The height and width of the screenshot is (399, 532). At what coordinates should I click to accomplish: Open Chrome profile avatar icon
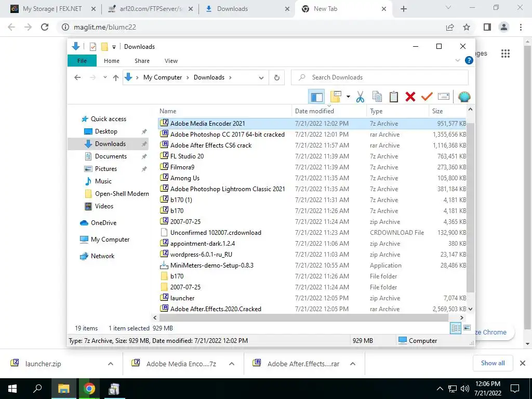point(504,27)
